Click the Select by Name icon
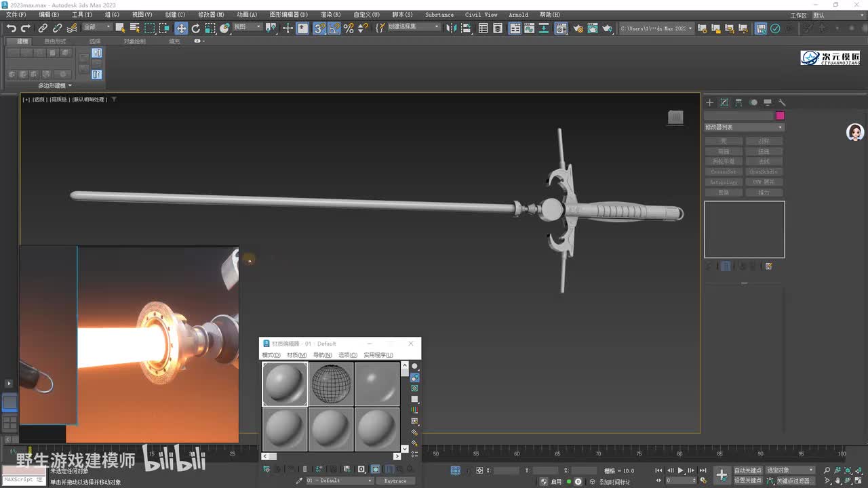868x488 pixels. tap(134, 28)
